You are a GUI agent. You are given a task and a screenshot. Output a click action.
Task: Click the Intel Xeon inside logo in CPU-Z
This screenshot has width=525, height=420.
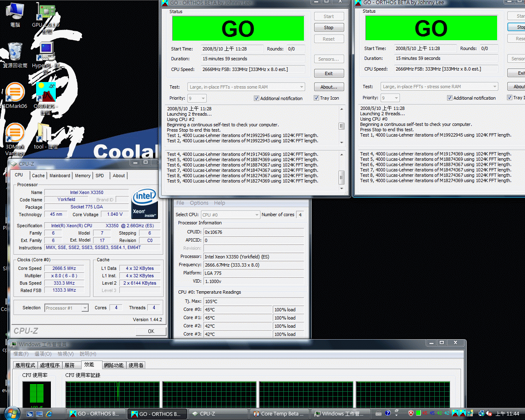(144, 204)
